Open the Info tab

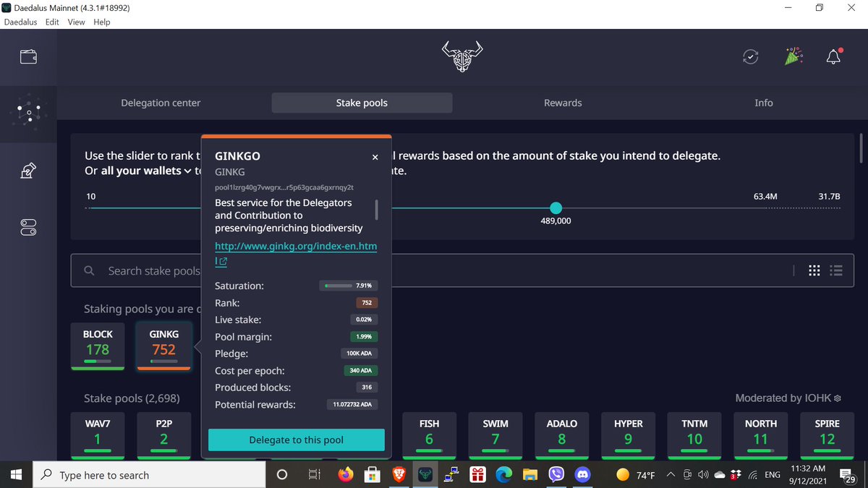[764, 103]
